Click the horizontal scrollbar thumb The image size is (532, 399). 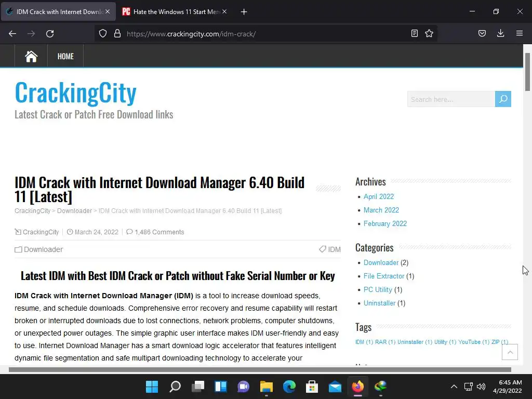click(x=260, y=369)
